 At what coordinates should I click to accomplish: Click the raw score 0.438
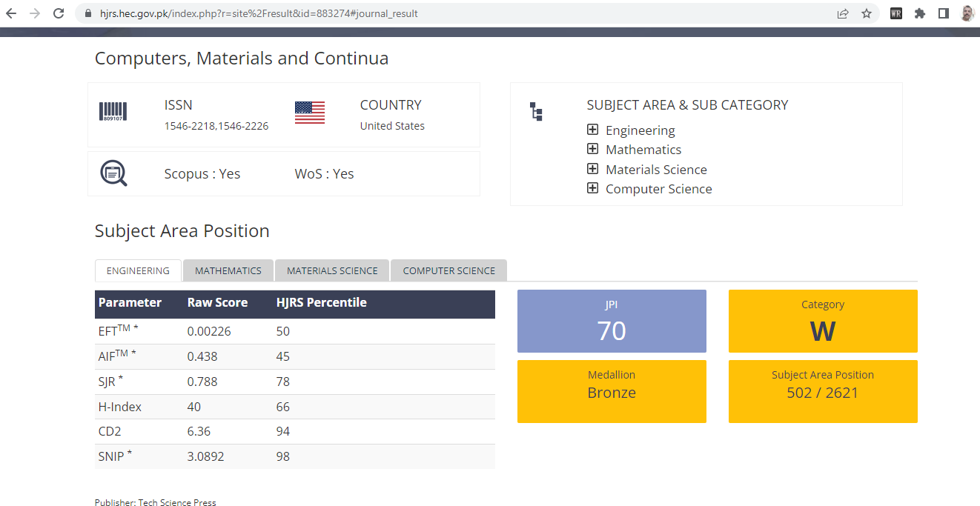pos(202,356)
